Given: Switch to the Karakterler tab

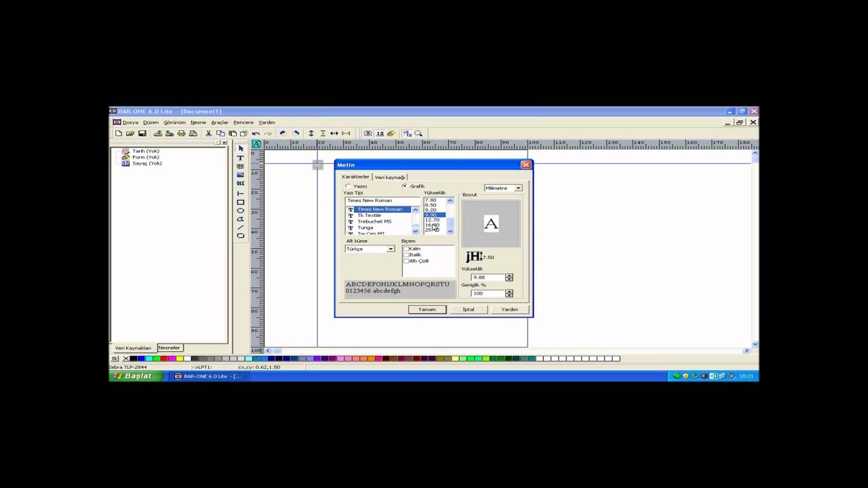Looking at the screenshot, I should coord(355,177).
